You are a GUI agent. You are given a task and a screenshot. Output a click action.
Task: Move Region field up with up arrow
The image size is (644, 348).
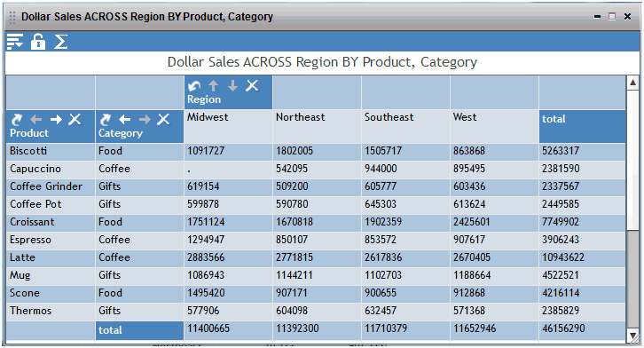(213, 85)
